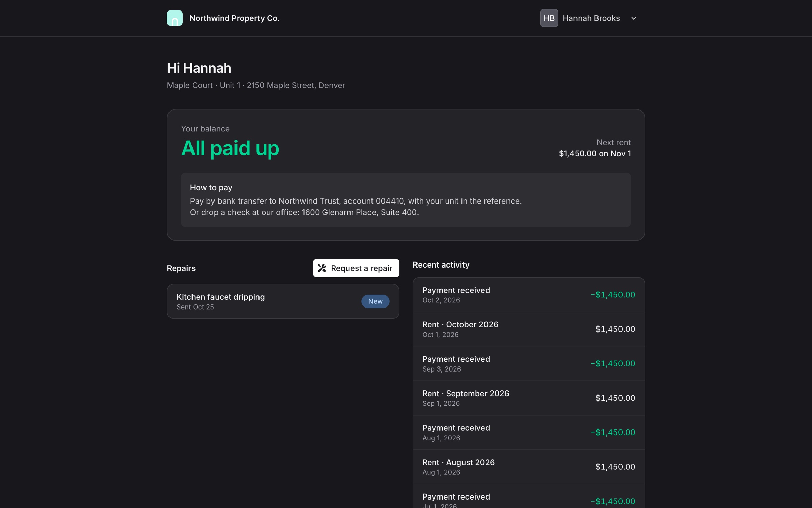Screen dimensions: 812x508
Task: Click the wrench and screwdriver repair icon
Action: 322,268
